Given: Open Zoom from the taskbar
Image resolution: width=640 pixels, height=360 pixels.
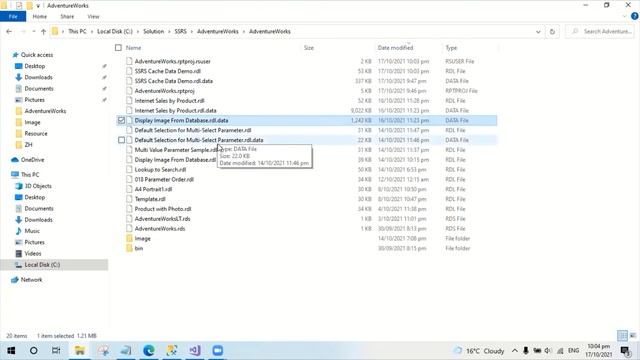Looking at the screenshot, I should tap(218, 351).
